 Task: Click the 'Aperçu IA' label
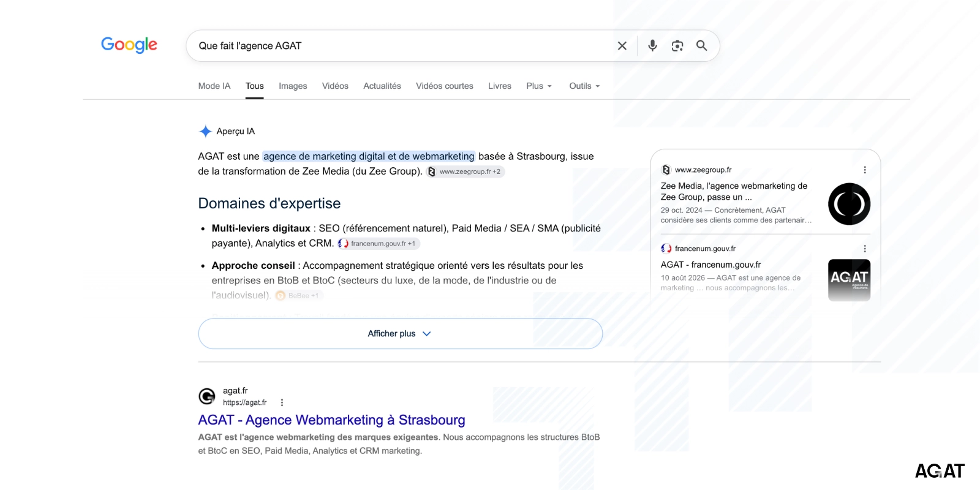point(236,131)
